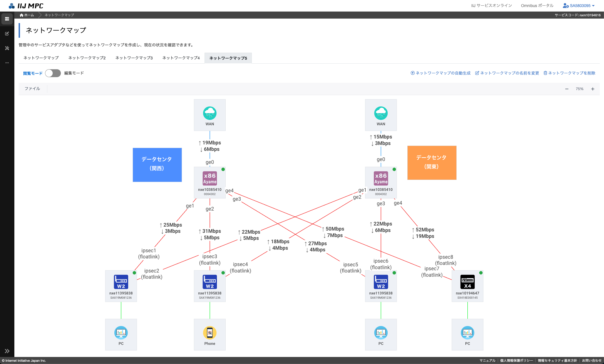This screenshot has height=364, width=604.
Task: Select the black X4 router node
Action: [467, 282]
